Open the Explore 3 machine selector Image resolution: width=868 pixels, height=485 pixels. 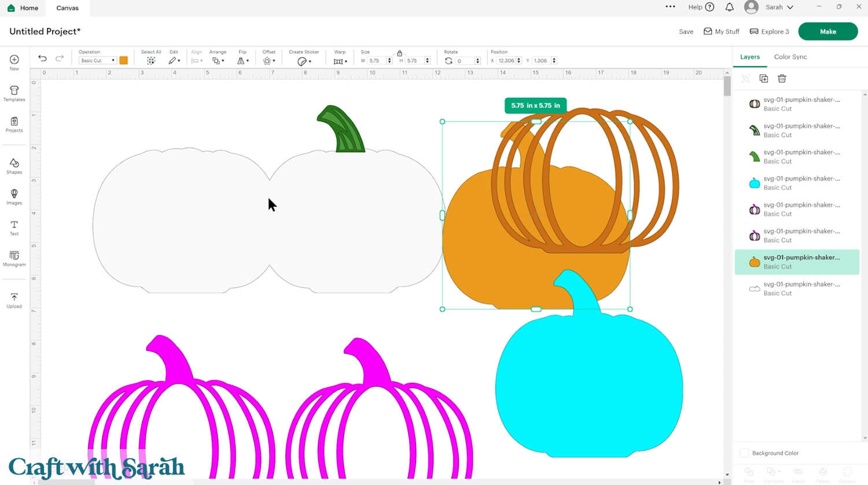pos(769,31)
